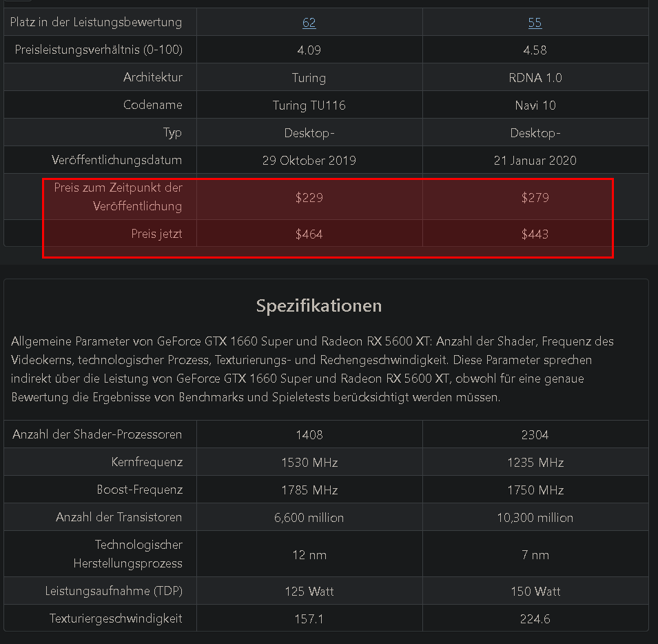The height and width of the screenshot is (644, 658).
Task: Click the 21 Januar 2020 release date
Action: 535,161
